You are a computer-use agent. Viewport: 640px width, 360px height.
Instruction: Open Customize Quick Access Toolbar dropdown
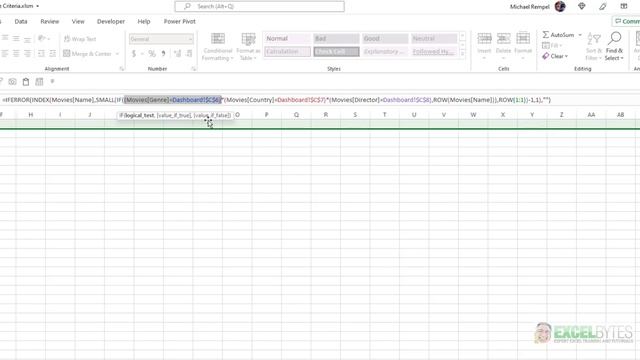point(52,82)
